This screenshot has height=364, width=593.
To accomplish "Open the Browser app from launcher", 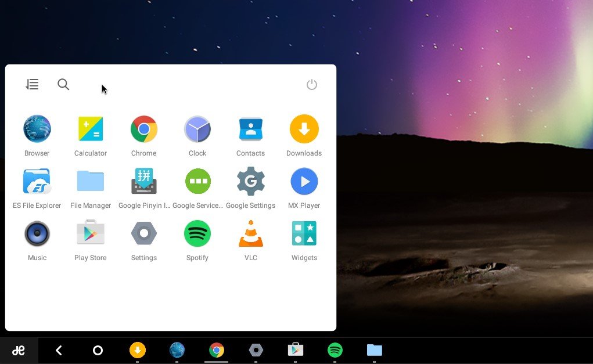I will (x=37, y=129).
